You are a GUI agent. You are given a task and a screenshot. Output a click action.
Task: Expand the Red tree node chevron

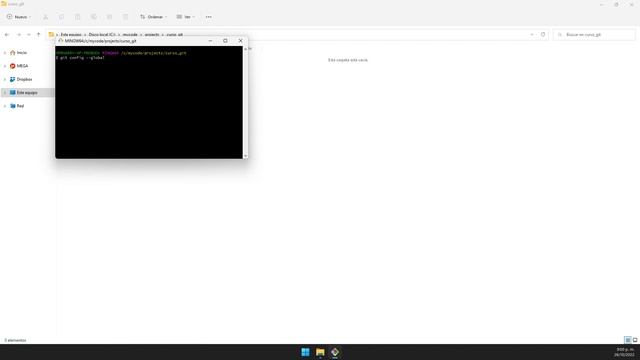point(5,106)
